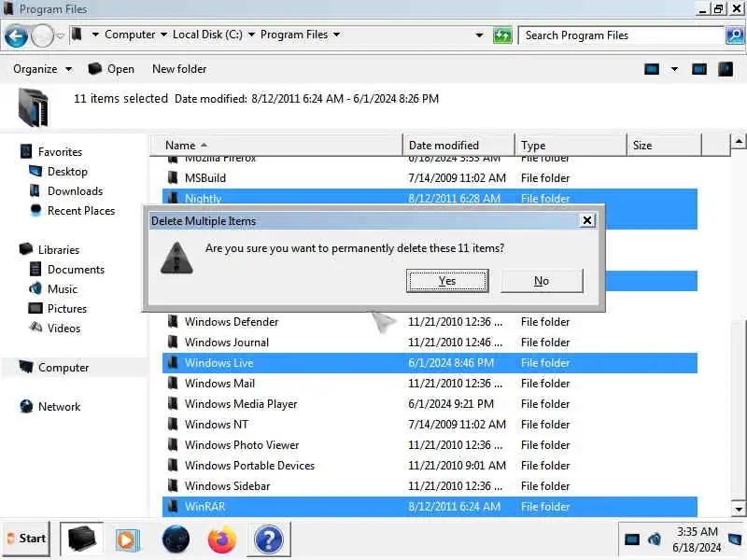Cancel deletion with the No button
Image resolution: width=747 pixels, height=560 pixels.
pos(542,281)
